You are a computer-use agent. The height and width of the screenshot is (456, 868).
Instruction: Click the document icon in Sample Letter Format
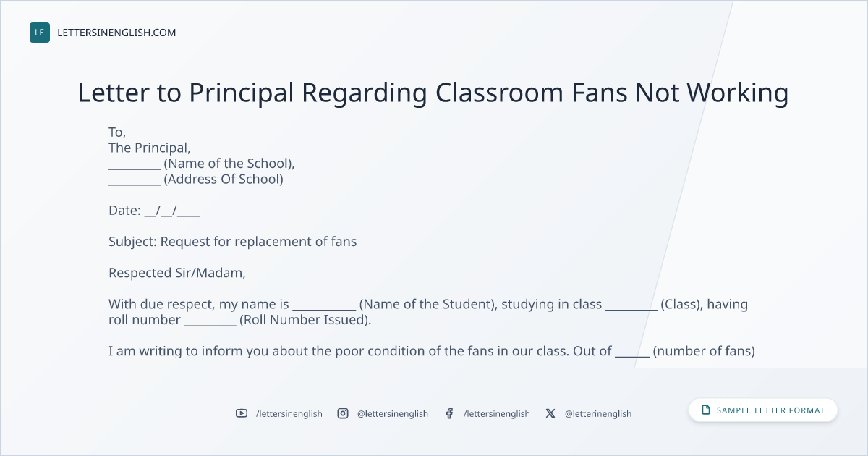click(706, 410)
